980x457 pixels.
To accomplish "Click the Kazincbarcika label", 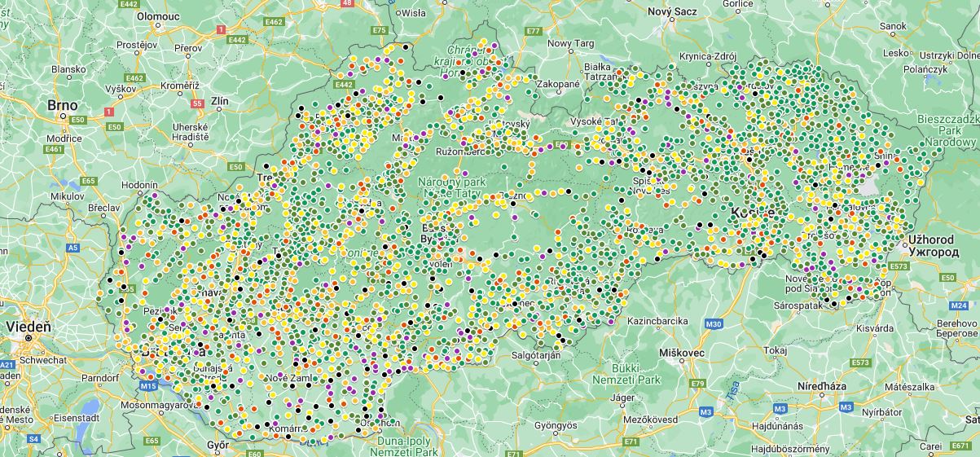I will [x=657, y=321].
